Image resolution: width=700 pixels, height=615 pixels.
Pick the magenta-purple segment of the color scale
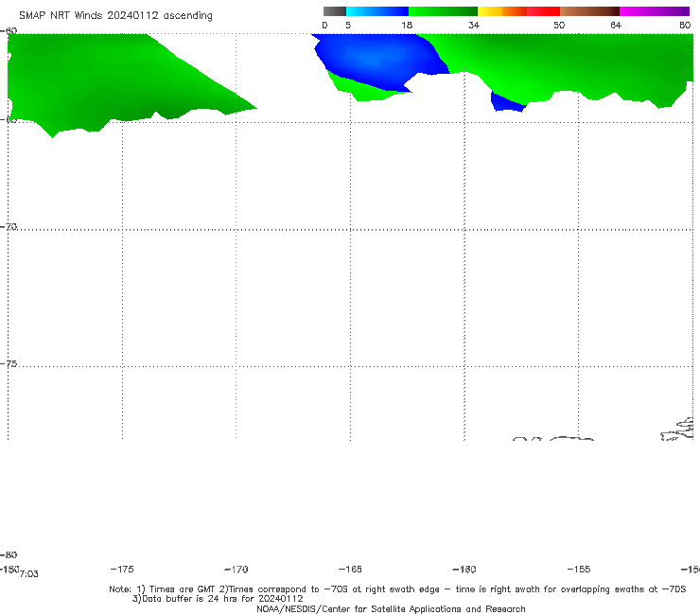click(x=655, y=11)
